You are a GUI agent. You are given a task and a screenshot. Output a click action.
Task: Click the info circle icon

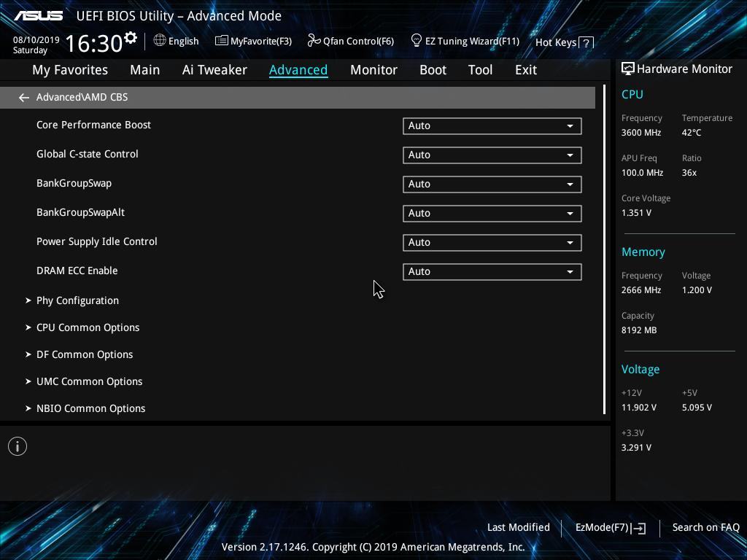coord(18,446)
